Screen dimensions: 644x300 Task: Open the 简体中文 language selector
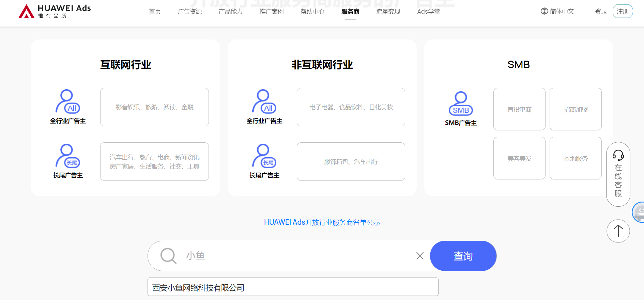pos(562,12)
